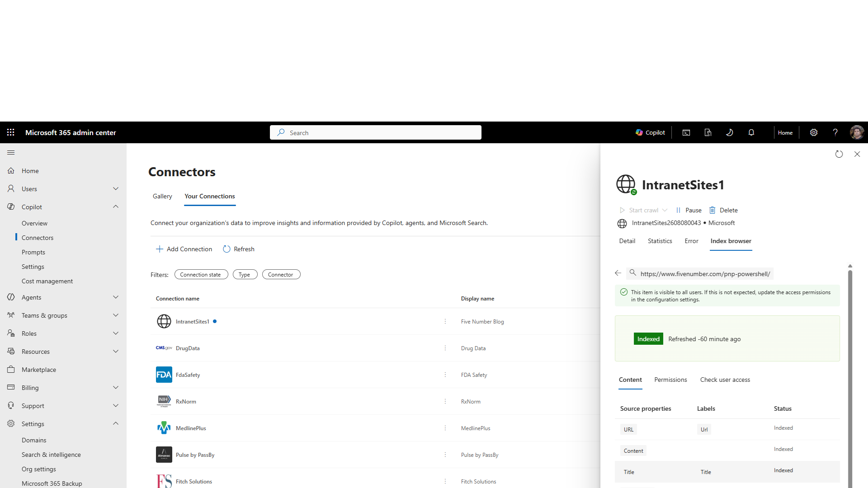This screenshot has height=488, width=868.
Task: Expand the Resources navigation section
Action: tap(116, 352)
